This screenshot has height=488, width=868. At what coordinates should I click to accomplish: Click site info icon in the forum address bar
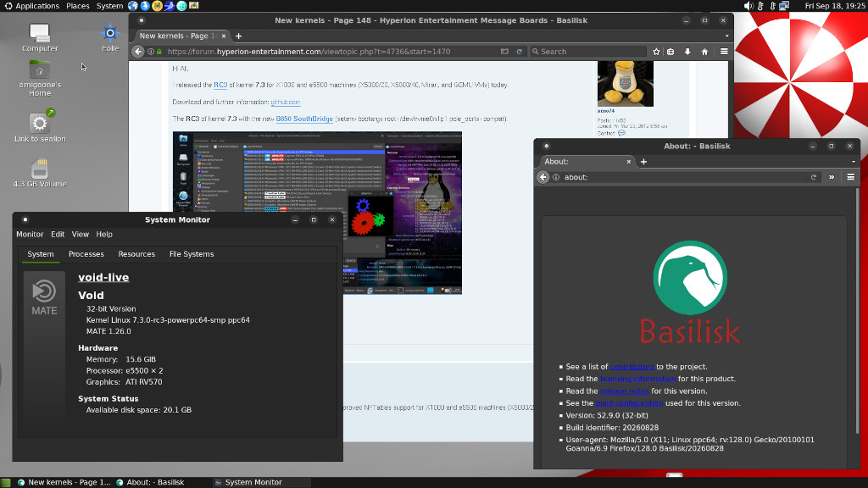(x=151, y=52)
